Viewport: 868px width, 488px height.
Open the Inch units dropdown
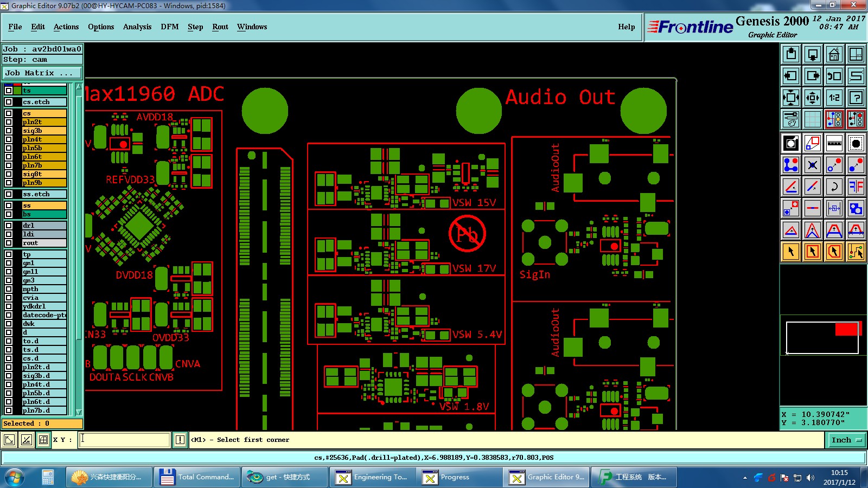point(846,440)
